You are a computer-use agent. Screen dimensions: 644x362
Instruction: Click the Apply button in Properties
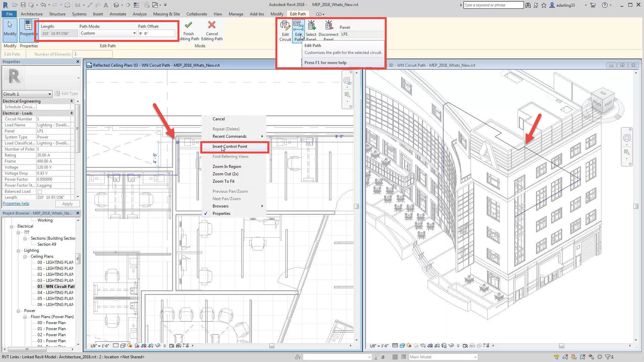click(67, 204)
